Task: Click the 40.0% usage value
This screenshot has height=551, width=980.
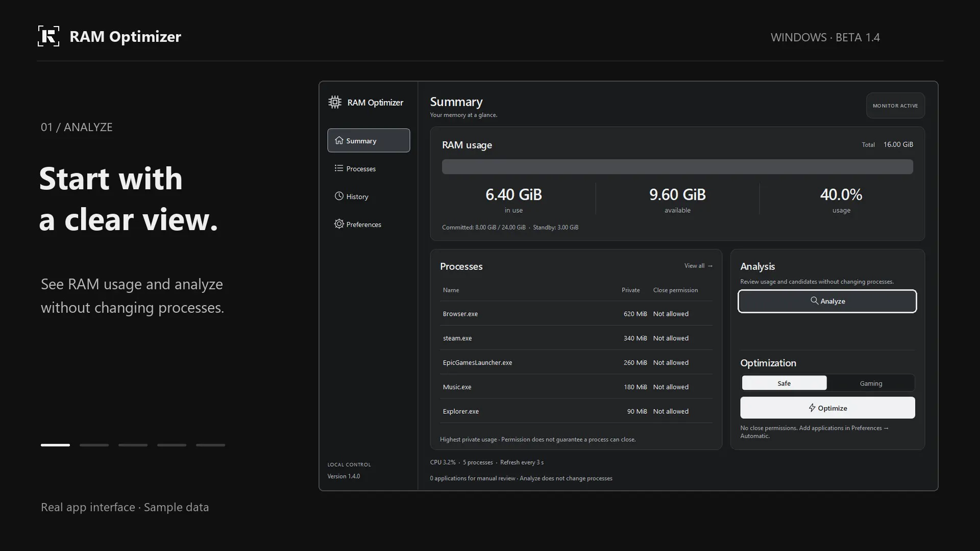Action: (x=841, y=194)
